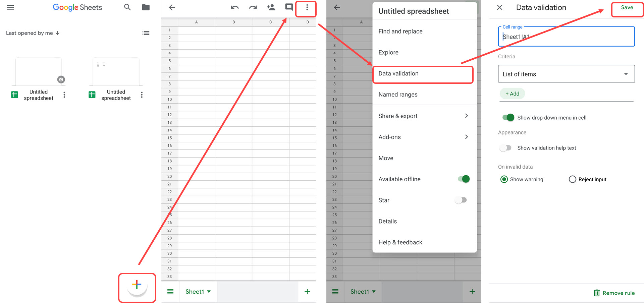Change the Last opened by me sorting
Viewport: 644px width, 303px height.
pyautogui.click(x=33, y=33)
